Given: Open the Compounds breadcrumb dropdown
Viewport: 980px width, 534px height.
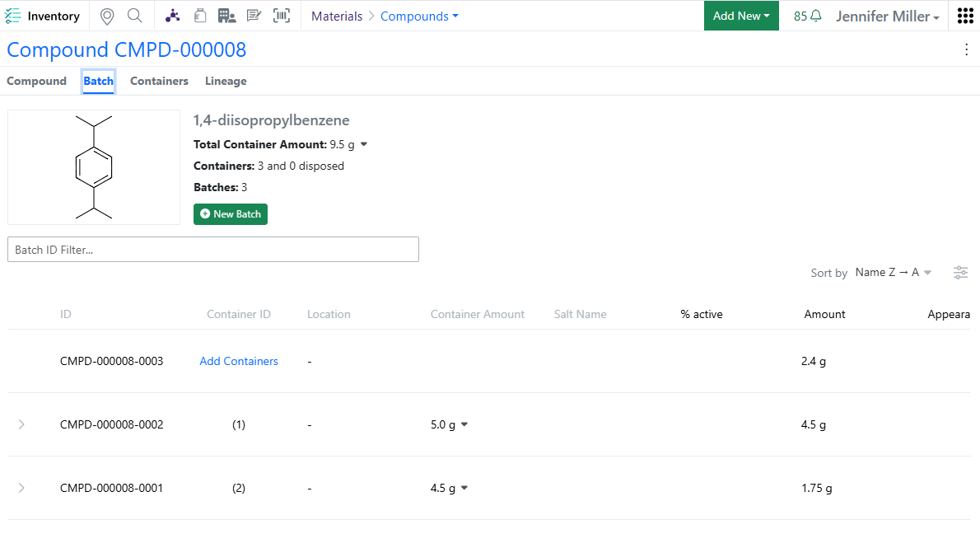Looking at the screenshot, I should [419, 16].
